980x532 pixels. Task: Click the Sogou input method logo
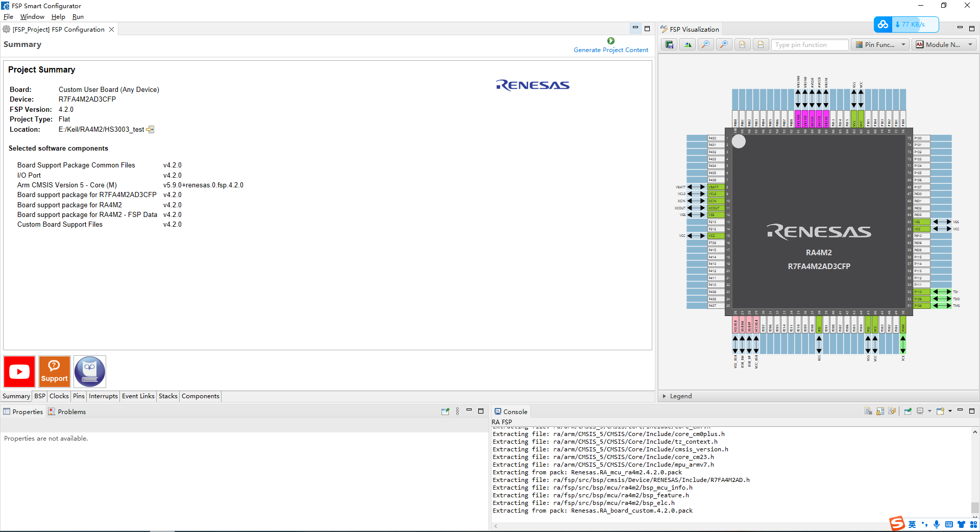coord(897,523)
